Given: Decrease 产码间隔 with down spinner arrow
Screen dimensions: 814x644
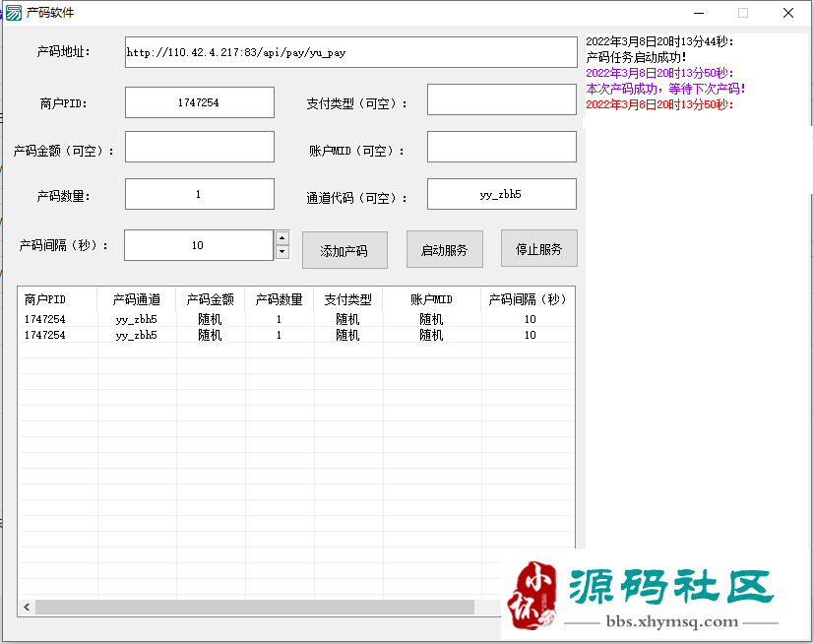Looking at the screenshot, I should 282,252.
